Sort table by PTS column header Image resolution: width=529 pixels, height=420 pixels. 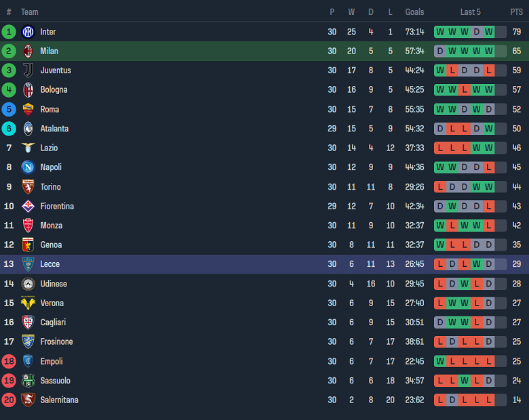[517, 12]
